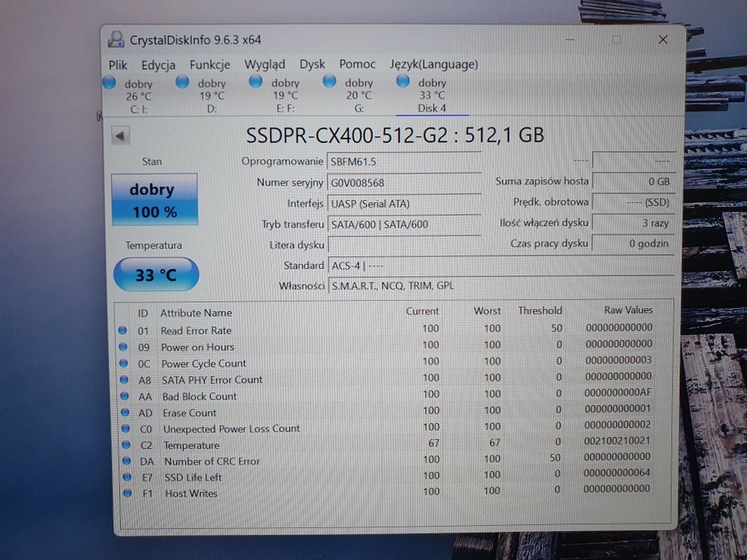Click the empty Litera dysku field
The width and height of the screenshot is (747, 560).
point(404,245)
